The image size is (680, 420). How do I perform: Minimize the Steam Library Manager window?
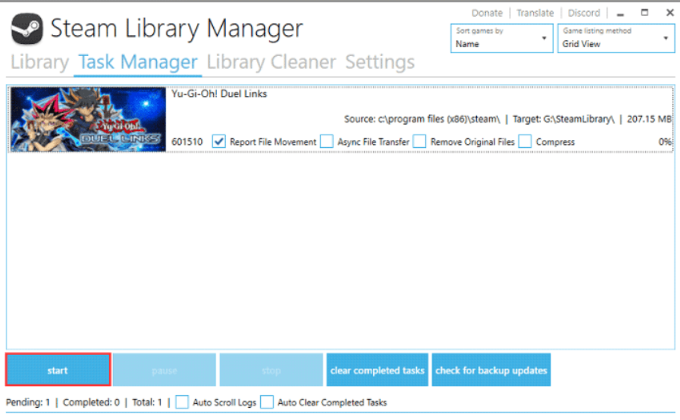click(x=620, y=13)
